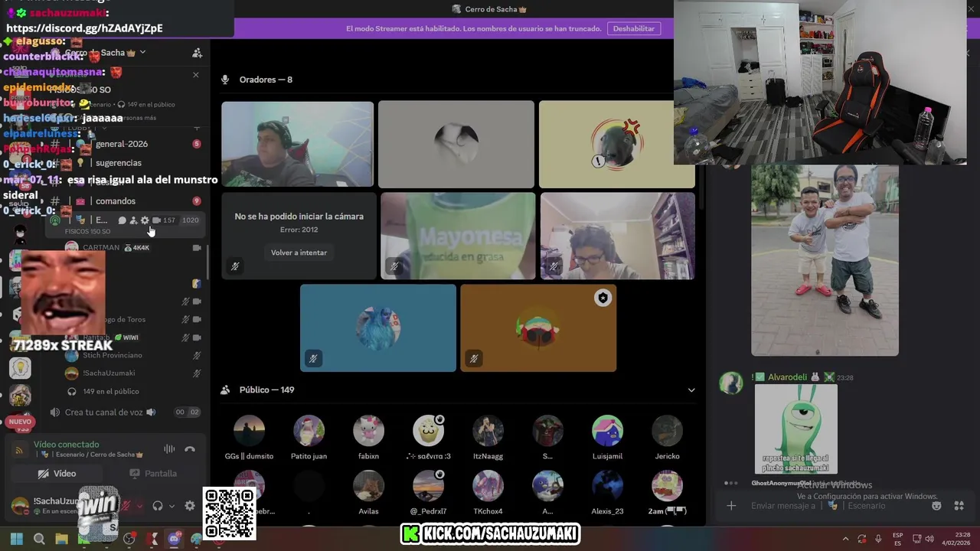Image resolution: width=980 pixels, height=551 pixels.
Task: Collapse the Público section chevron
Action: (691, 390)
